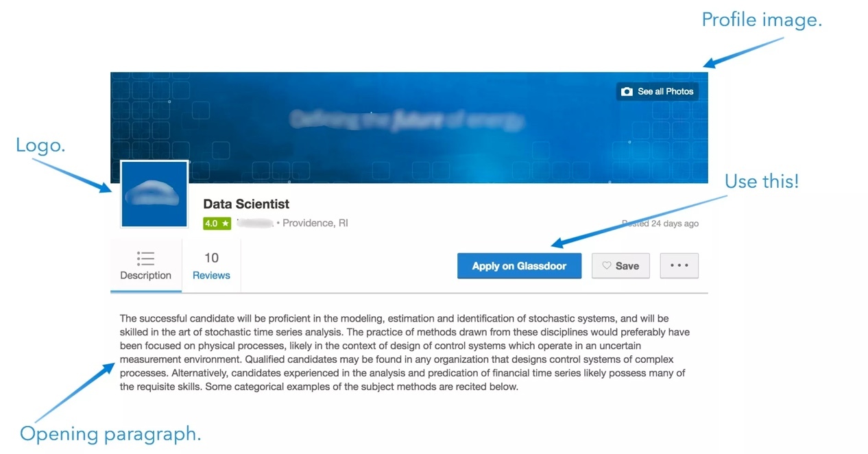Open the three-dot more options icon
The image size is (868, 454).
pyautogui.click(x=679, y=265)
